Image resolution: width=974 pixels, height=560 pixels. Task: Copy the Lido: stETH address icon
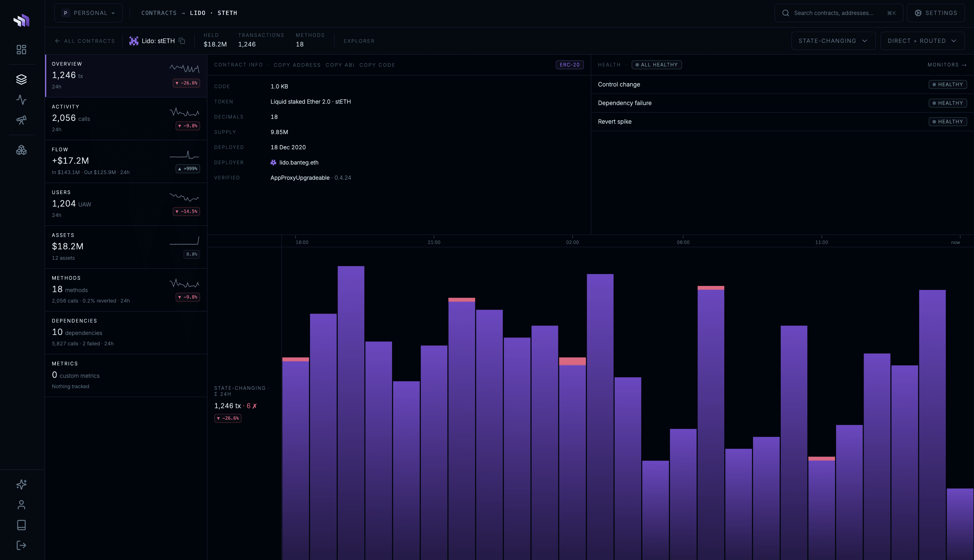182,41
